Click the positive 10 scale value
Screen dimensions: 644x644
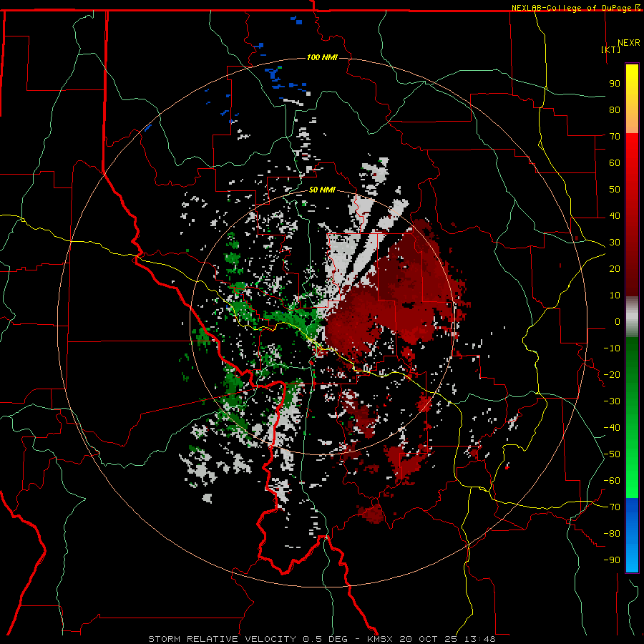pyautogui.click(x=615, y=296)
